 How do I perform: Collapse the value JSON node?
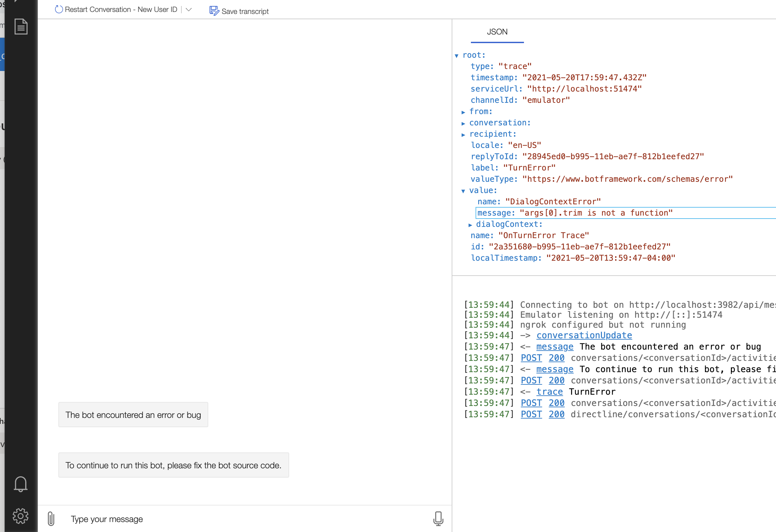pyautogui.click(x=463, y=191)
